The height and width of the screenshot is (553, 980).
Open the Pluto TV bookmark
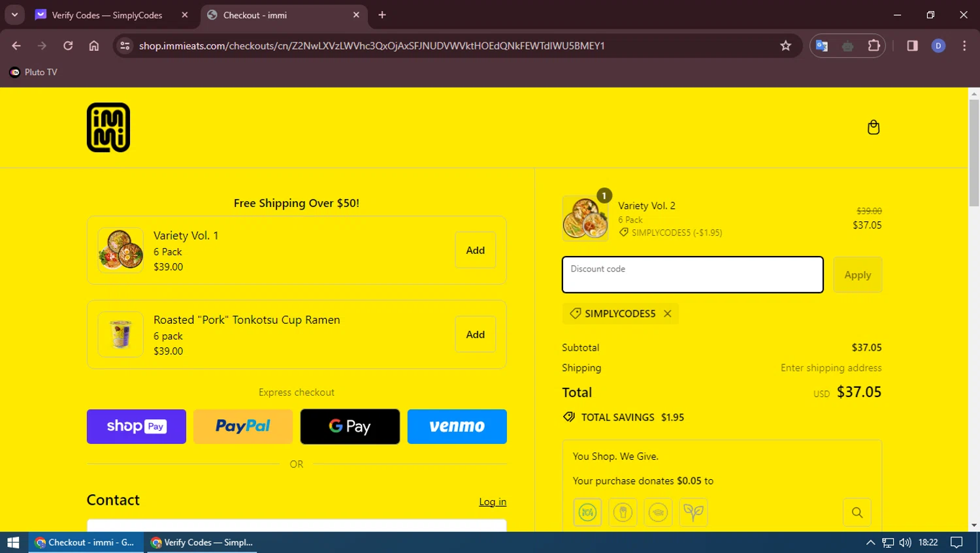pos(33,72)
